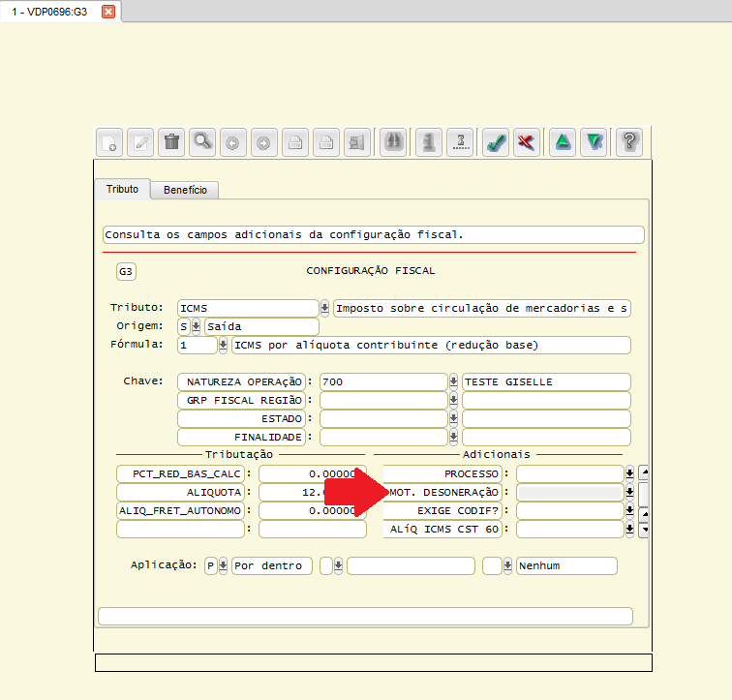Open the Tributo ICMS dropdown arrow
732x700 pixels.
coord(324,309)
